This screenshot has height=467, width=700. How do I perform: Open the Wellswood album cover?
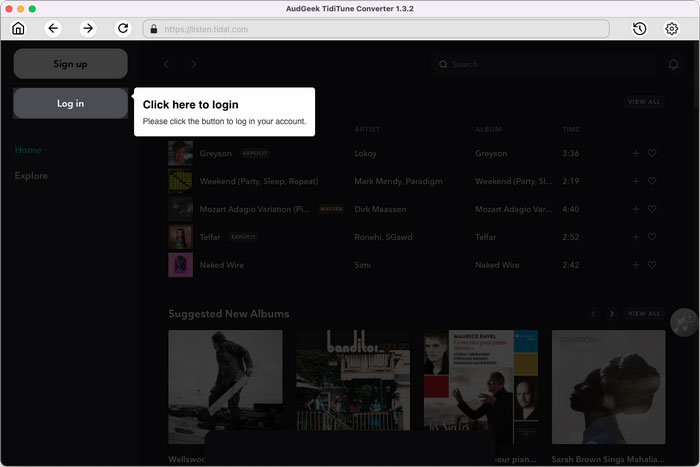tap(225, 387)
